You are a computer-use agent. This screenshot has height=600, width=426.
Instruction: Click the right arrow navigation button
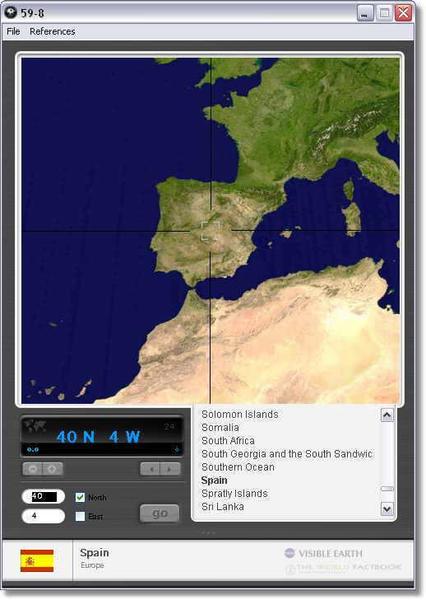tap(170, 469)
